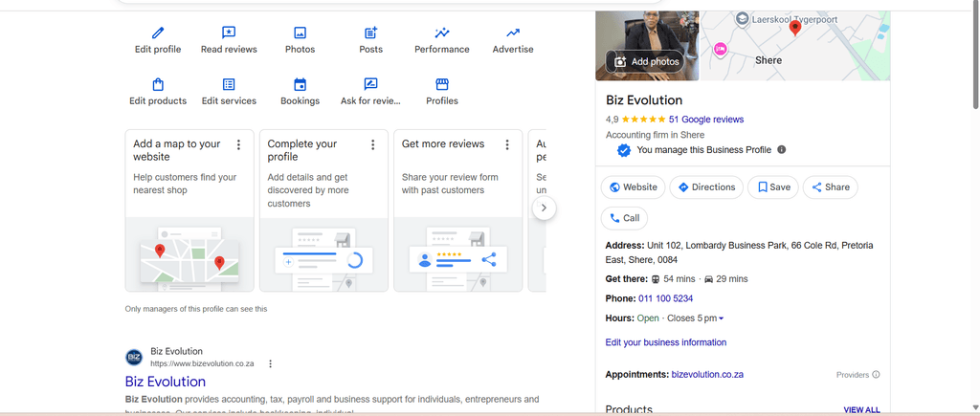The image size is (980, 416).
Task: Open the Photos icon
Action: tap(300, 33)
